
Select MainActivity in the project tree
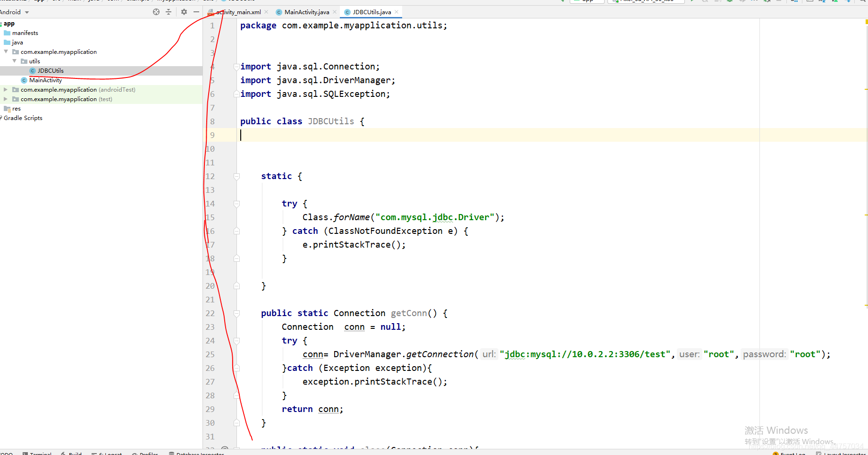[x=46, y=80]
